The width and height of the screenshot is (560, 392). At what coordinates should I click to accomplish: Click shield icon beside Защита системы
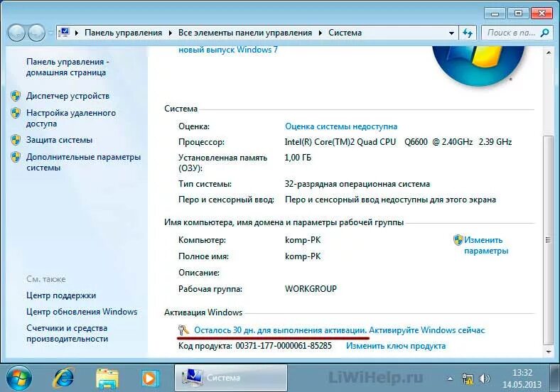click(x=16, y=140)
